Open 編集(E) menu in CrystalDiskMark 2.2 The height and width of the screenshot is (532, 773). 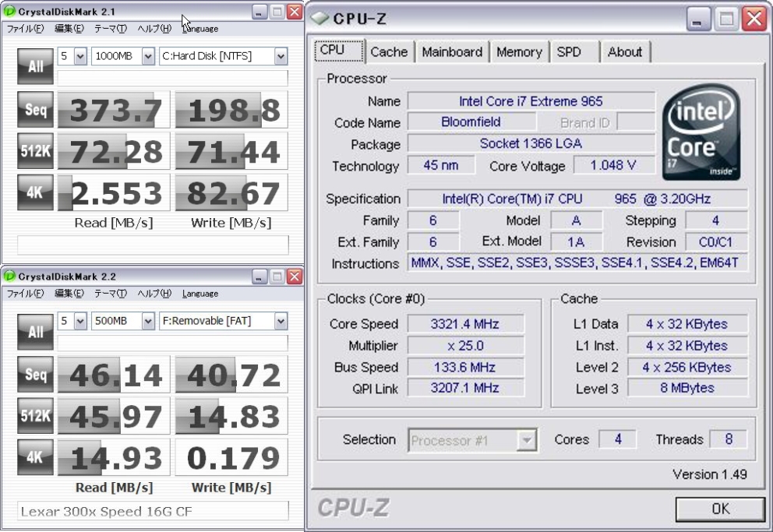coord(69,294)
